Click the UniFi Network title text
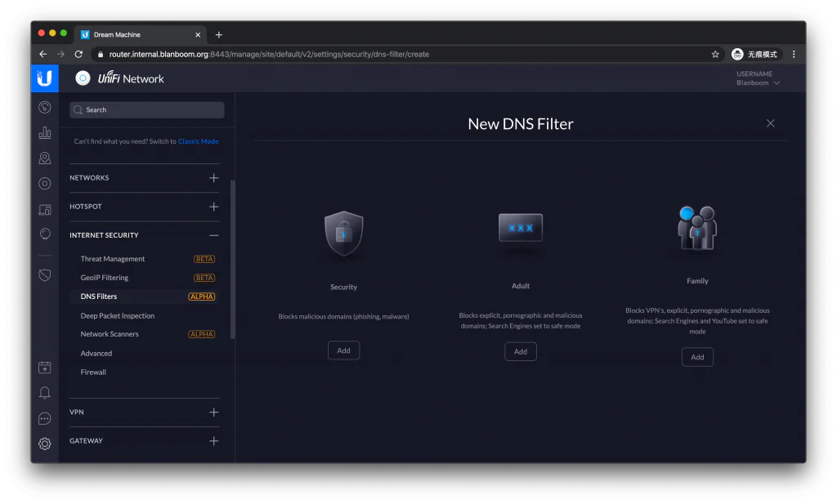Screen dimensions: 837x504 [x=131, y=78]
